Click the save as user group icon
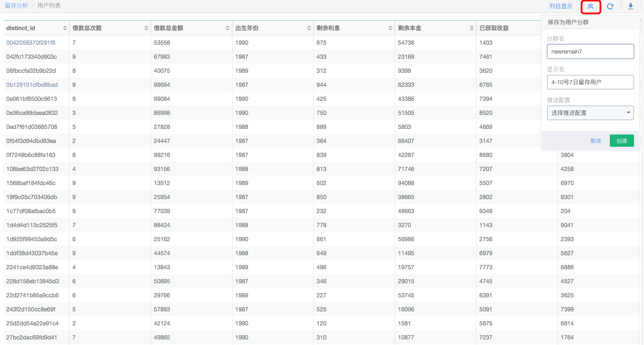The height and width of the screenshot is (345, 644). coord(590,6)
